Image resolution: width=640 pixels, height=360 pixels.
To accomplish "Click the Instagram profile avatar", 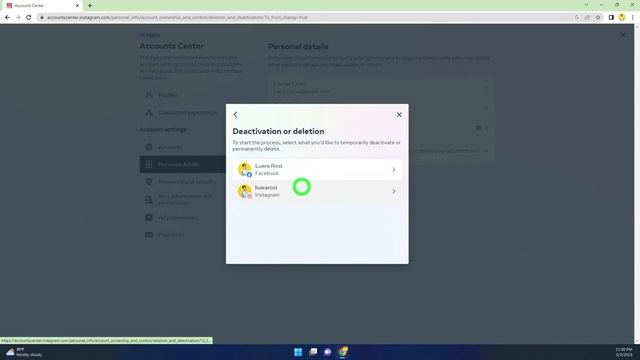I will pos(244,191).
